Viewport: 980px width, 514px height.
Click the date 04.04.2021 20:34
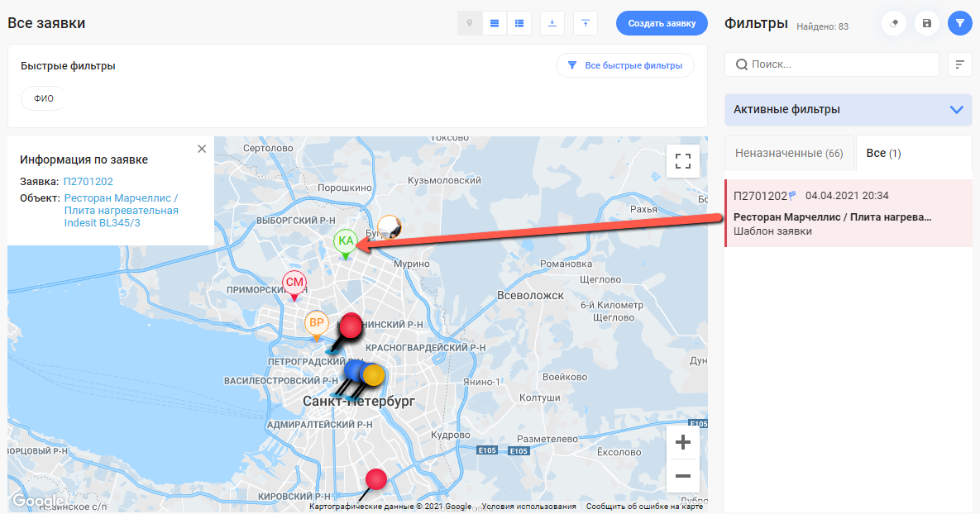pyautogui.click(x=847, y=196)
